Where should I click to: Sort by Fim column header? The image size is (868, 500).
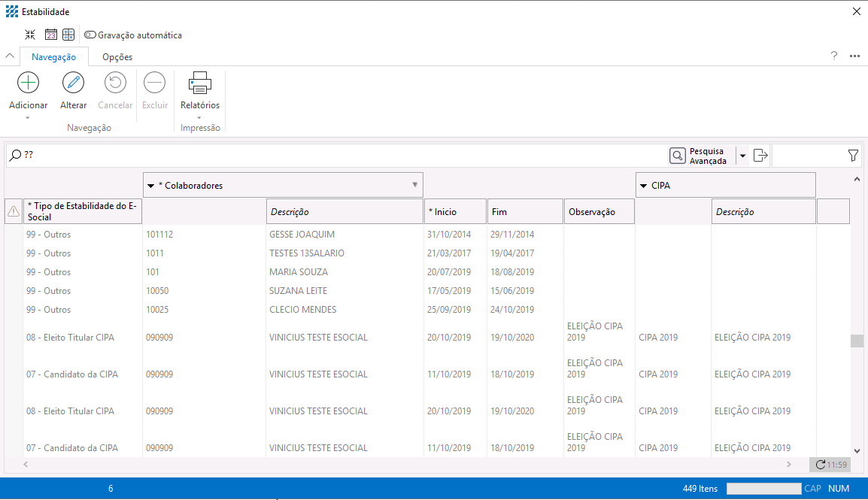tap(525, 211)
